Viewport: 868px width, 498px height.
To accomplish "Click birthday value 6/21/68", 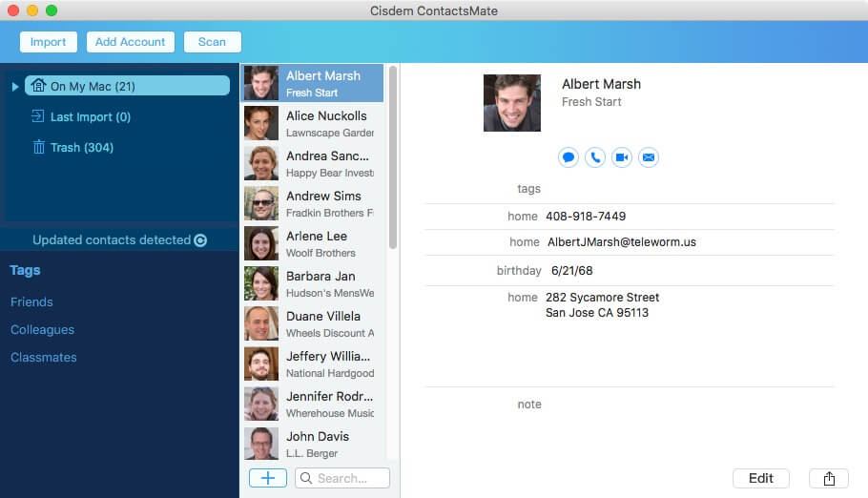I will tap(572, 270).
